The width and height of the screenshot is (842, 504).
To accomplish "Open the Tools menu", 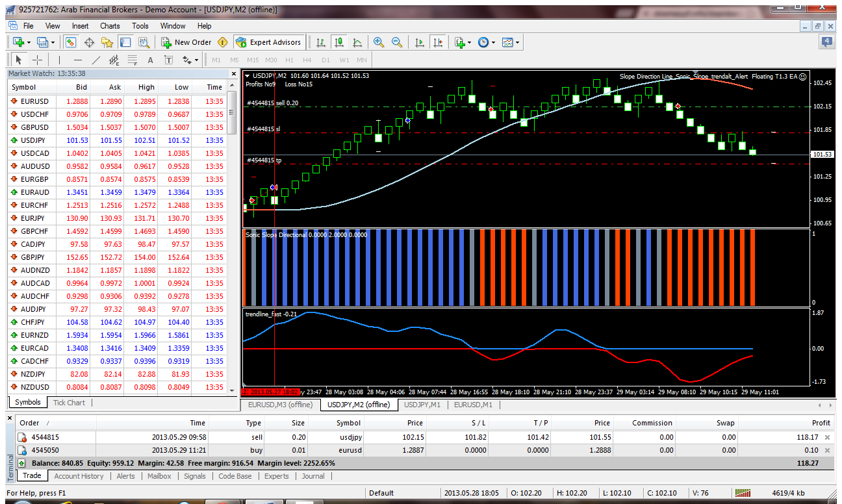I will click(140, 26).
